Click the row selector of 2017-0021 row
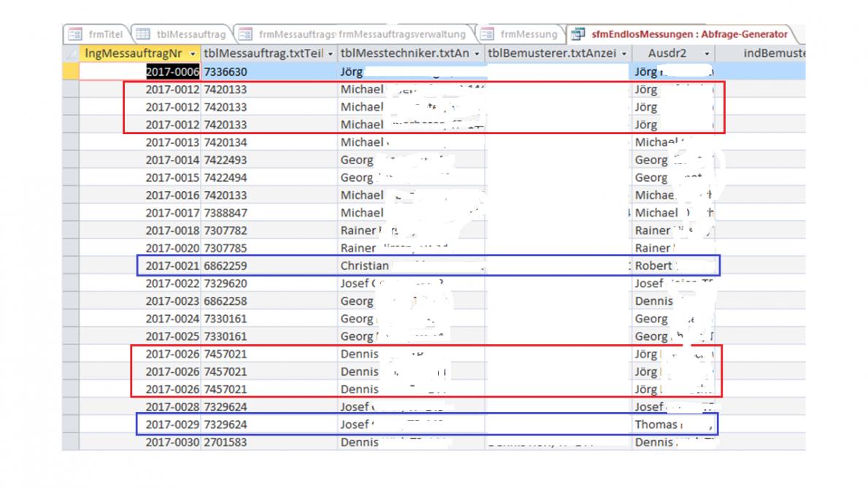Screen dimensions: 868x488 71,266
